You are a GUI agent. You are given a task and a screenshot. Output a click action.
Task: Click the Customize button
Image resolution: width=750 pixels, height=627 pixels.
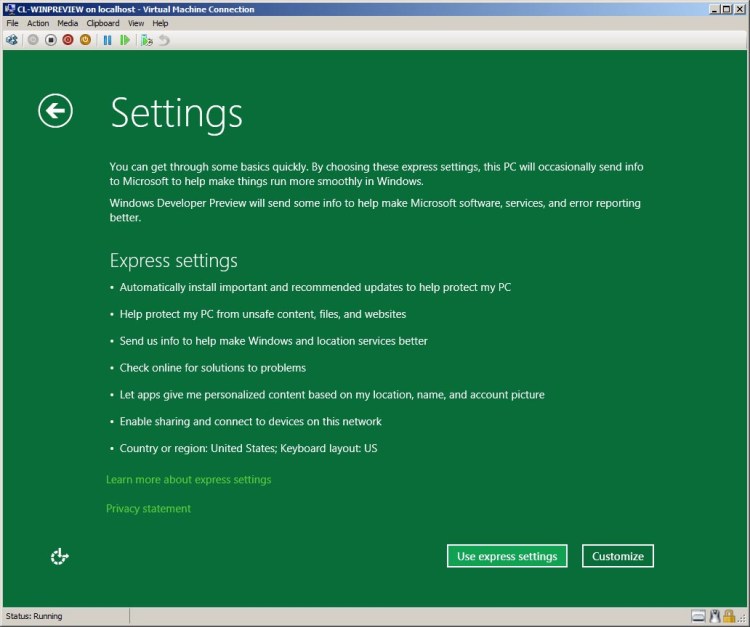617,556
